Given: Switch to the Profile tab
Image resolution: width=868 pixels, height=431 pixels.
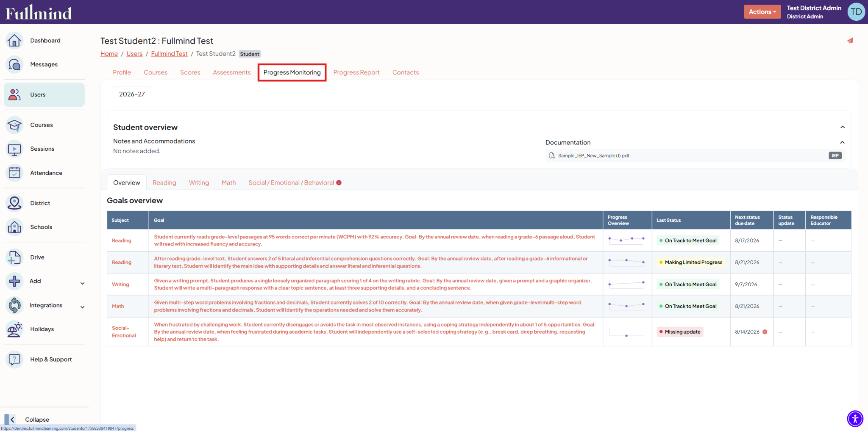Looking at the screenshot, I should pyautogui.click(x=122, y=72).
